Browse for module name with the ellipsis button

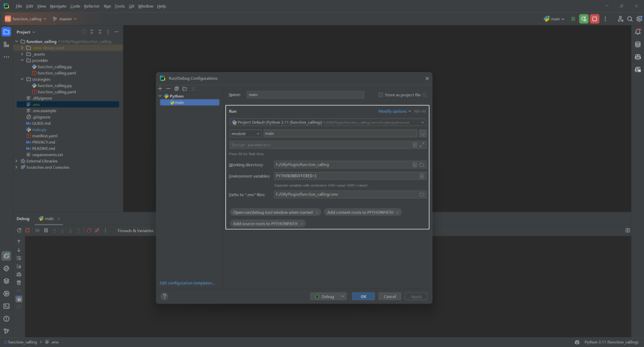click(423, 134)
